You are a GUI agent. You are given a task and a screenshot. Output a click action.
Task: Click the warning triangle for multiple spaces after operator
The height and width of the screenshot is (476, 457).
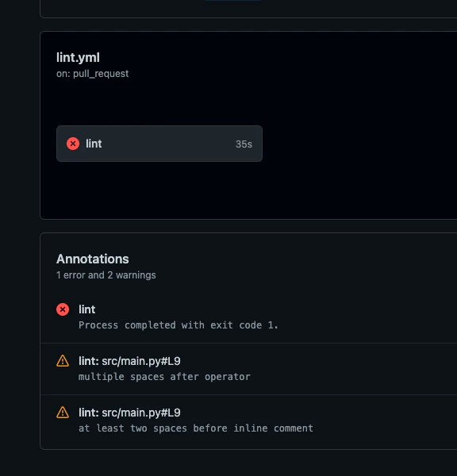point(63,361)
